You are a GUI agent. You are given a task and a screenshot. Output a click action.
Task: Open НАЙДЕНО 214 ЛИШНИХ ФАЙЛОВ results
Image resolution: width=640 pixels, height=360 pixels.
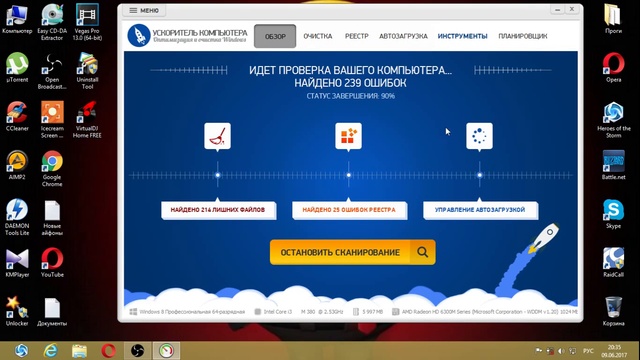click(x=218, y=210)
